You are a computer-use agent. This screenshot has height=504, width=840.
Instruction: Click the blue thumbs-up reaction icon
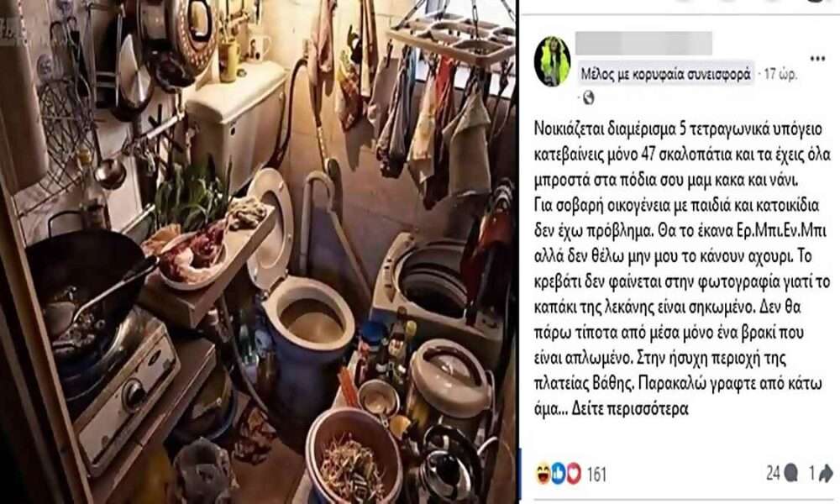tap(559, 474)
